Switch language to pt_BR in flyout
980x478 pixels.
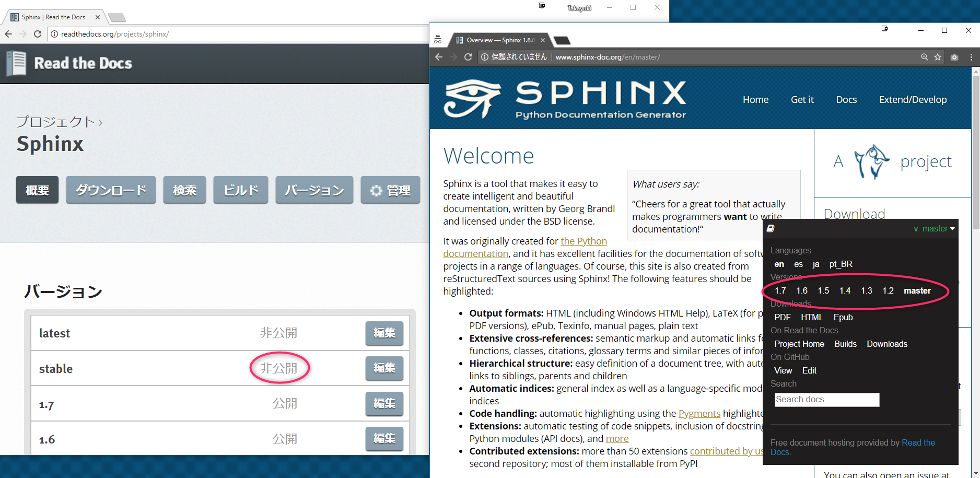coord(841,264)
